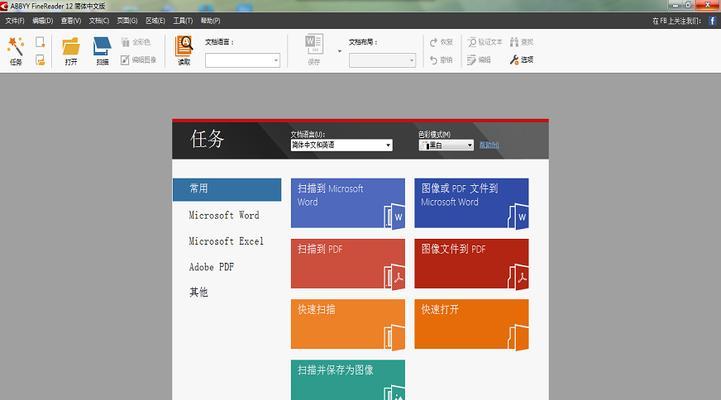Click the new blank document icon
The width and height of the screenshot is (721, 400).
[40, 42]
